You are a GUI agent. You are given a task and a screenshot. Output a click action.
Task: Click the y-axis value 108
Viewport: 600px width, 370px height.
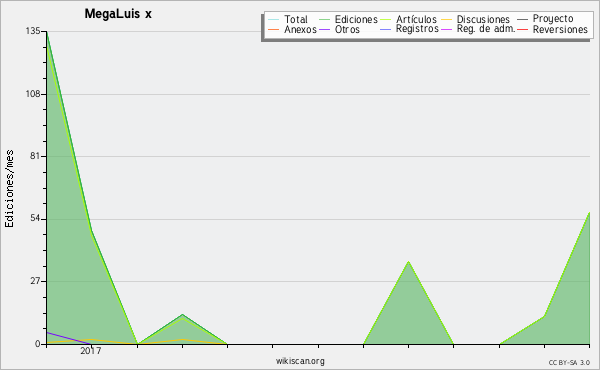pos(33,94)
